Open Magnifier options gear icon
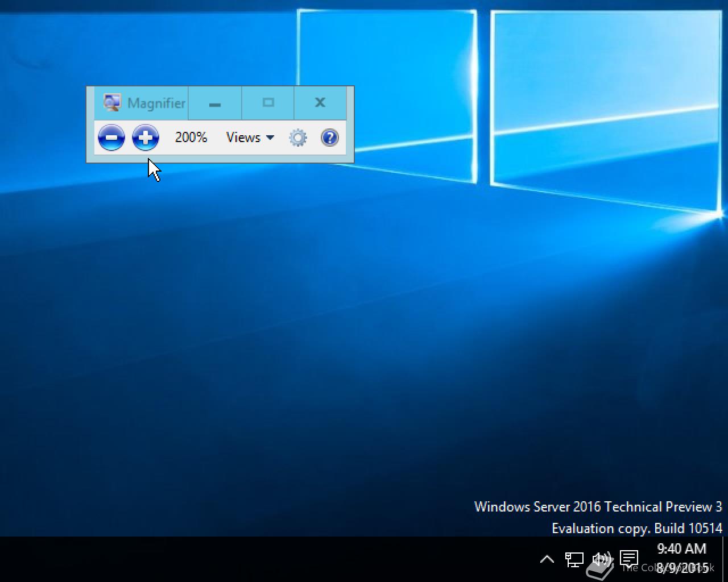Viewport: 728px width, 582px height. click(x=298, y=138)
